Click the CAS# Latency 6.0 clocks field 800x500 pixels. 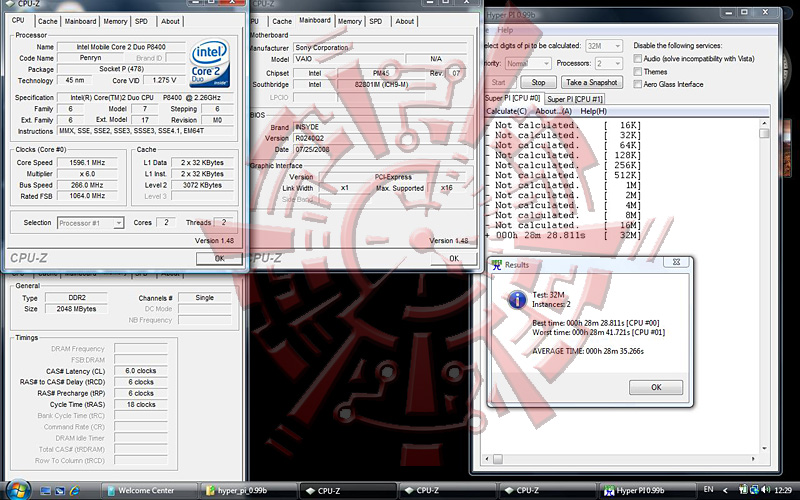(x=141, y=371)
